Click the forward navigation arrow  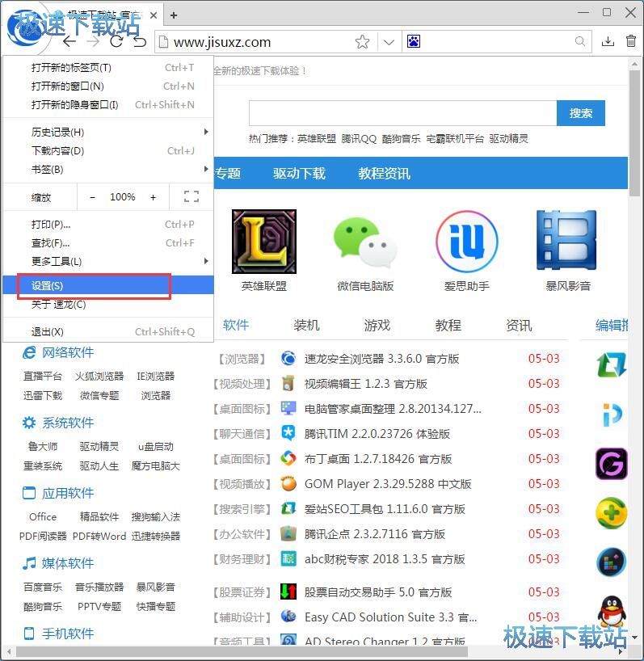(93, 41)
